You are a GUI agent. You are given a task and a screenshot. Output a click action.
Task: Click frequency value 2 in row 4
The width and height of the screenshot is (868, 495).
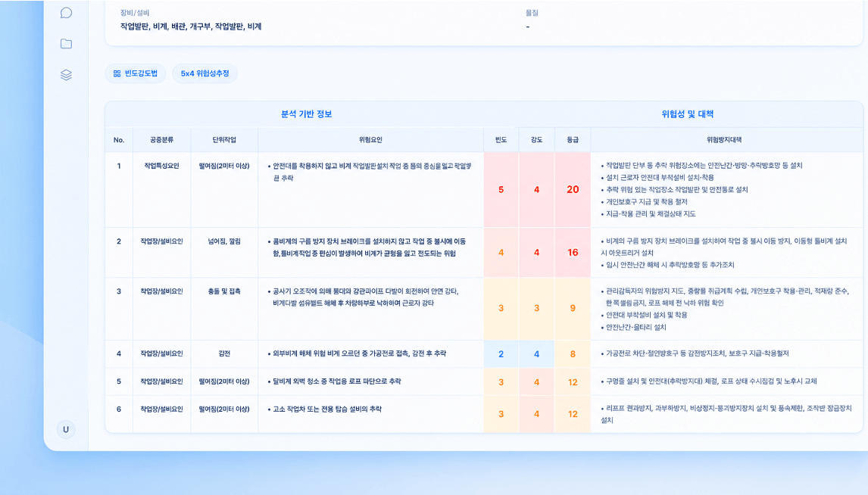[501, 354]
